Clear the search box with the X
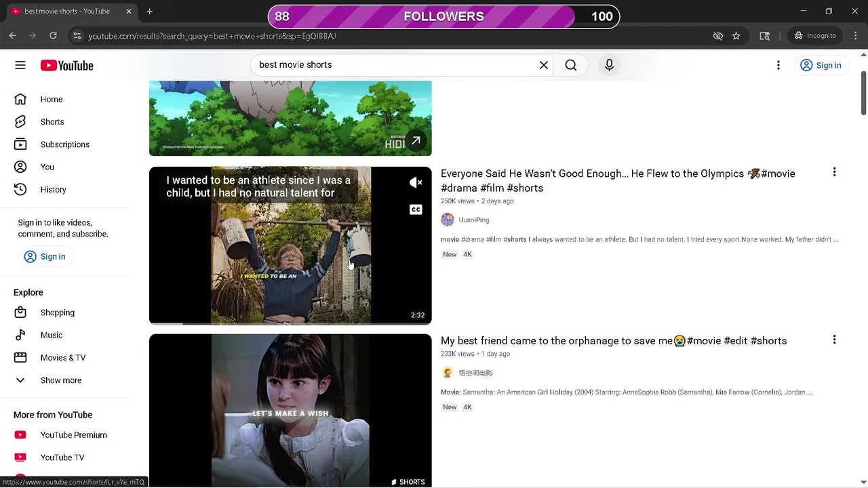 click(x=543, y=65)
